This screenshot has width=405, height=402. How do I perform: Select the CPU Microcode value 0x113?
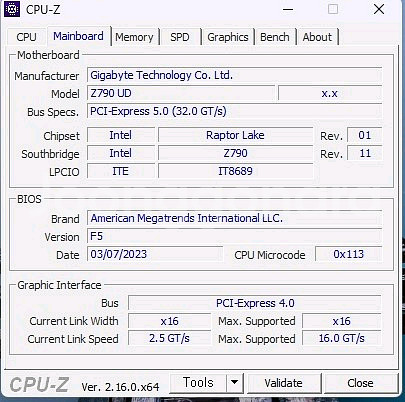[x=349, y=254]
